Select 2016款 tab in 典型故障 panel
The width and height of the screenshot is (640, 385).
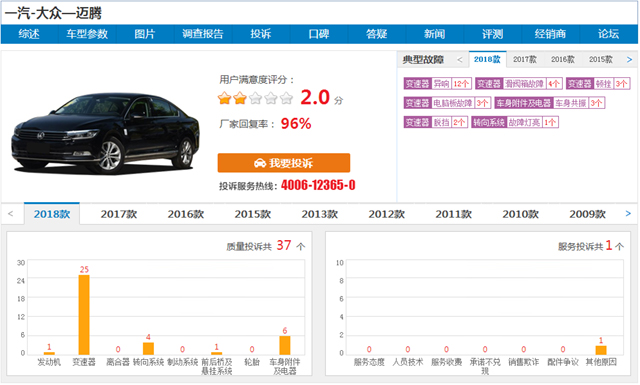tap(563, 60)
